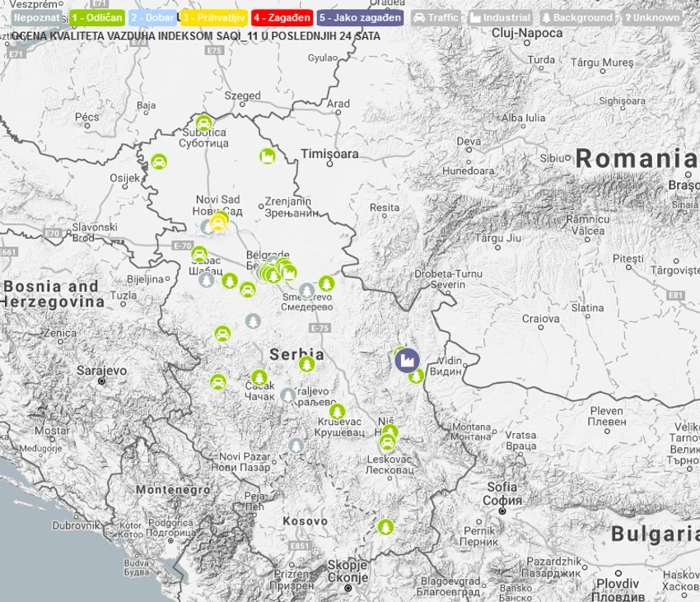Click gray tree marker near Kraljevo
This screenshot has width=700, height=602.
[x=288, y=395]
